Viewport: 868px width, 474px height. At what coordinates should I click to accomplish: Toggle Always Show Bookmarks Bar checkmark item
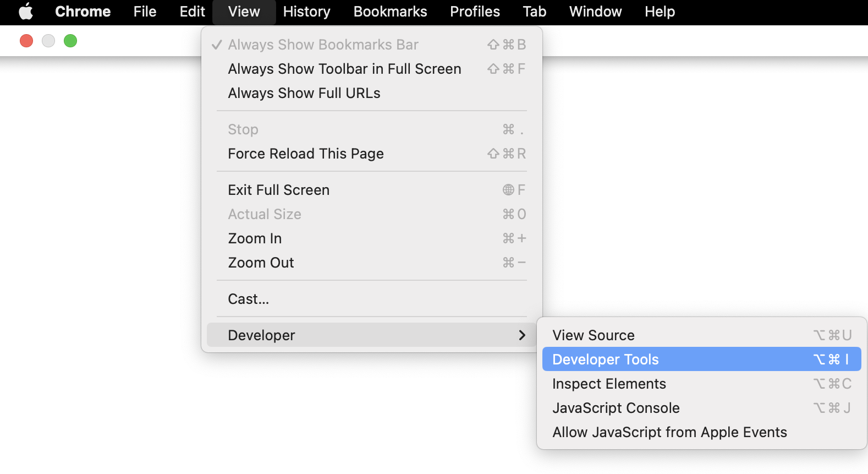click(371, 45)
